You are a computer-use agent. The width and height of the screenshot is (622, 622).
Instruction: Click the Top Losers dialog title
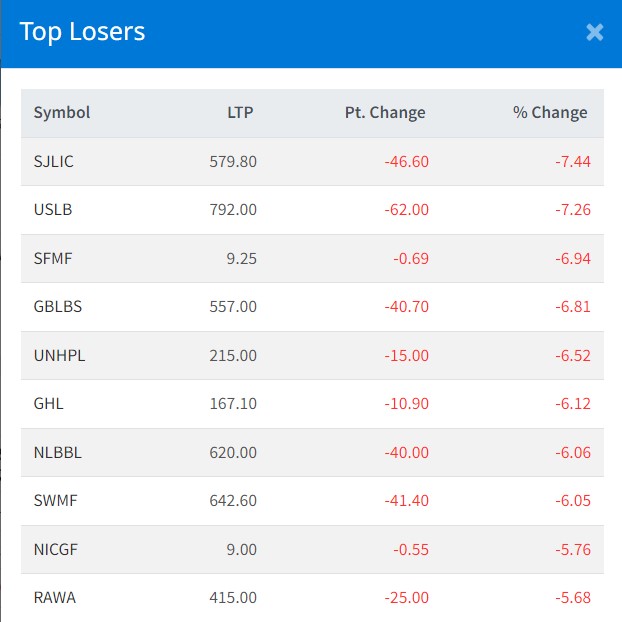[x=82, y=32]
